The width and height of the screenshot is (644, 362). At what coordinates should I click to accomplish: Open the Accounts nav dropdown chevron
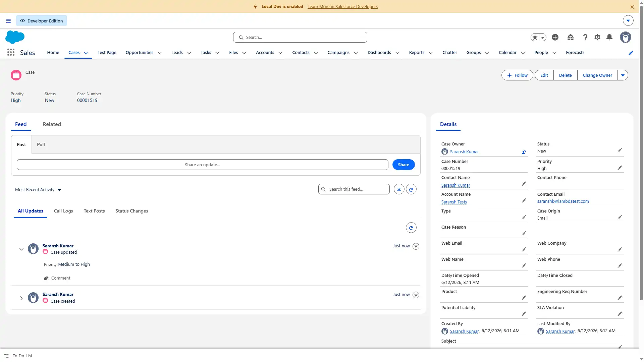(280, 53)
